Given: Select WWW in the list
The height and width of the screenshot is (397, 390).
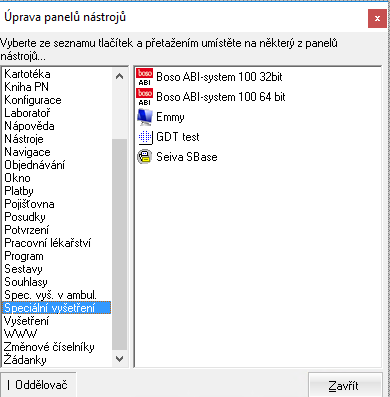Looking at the screenshot, I should [x=20, y=334].
